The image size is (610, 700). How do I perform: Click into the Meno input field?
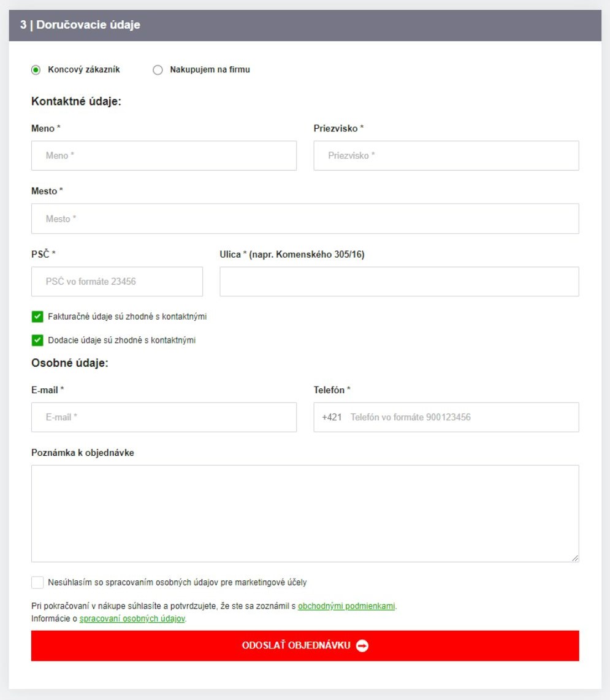(164, 156)
